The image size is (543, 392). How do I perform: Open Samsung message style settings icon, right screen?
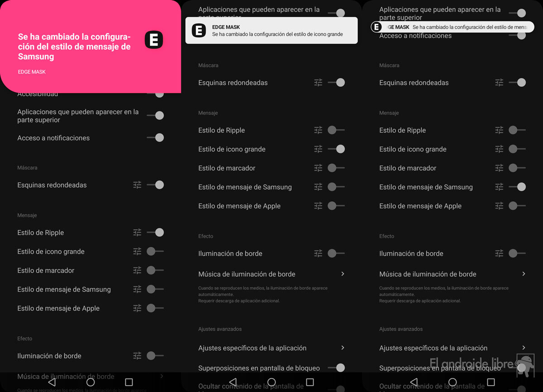499,187
